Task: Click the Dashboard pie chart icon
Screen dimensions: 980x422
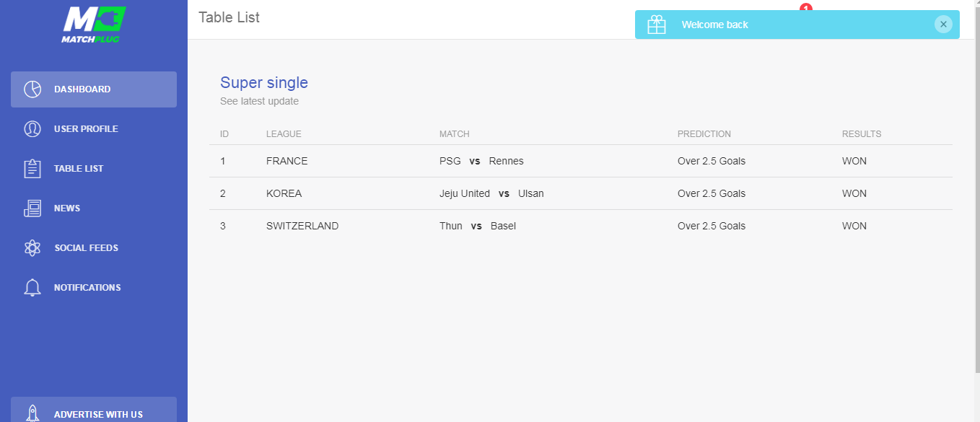Action: pyautogui.click(x=32, y=89)
